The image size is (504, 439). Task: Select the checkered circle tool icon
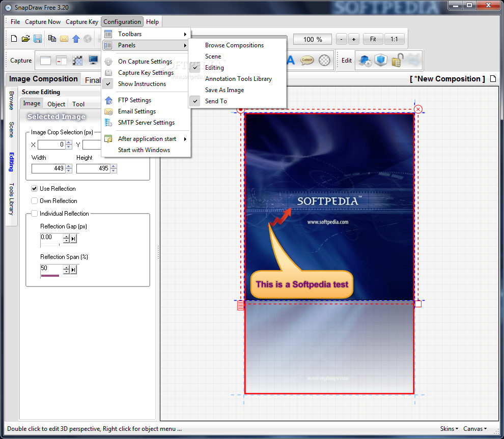point(324,60)
